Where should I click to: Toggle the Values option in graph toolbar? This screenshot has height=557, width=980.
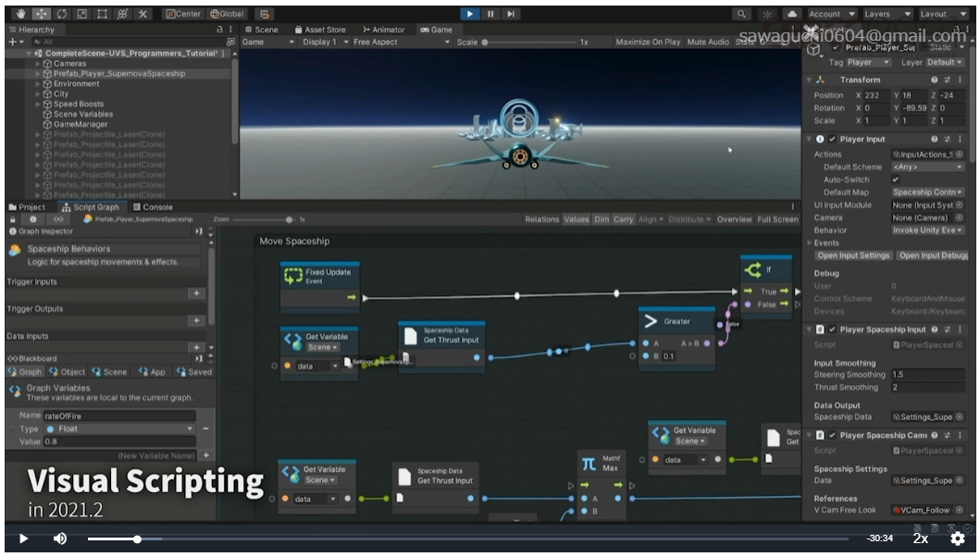coord(577,219)
